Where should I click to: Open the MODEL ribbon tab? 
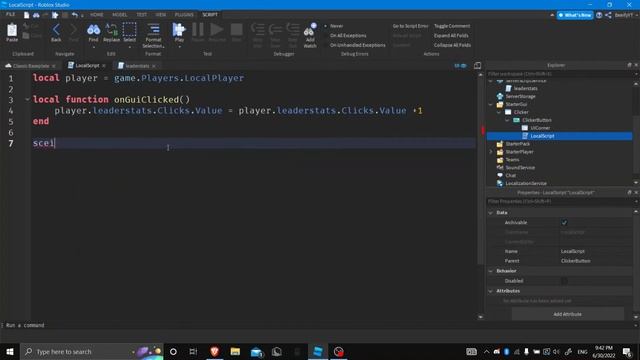120,15
